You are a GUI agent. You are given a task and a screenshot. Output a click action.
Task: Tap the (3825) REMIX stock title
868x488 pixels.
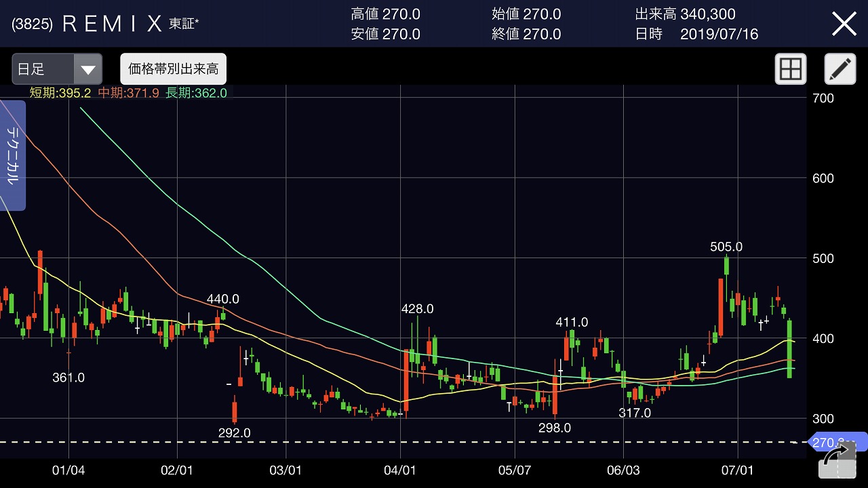[x=105, y=24]
